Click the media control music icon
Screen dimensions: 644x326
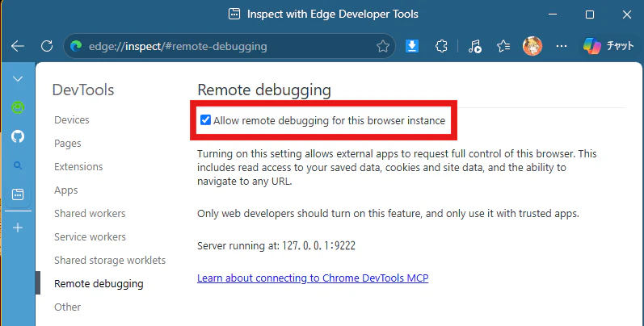click(475, 46)
